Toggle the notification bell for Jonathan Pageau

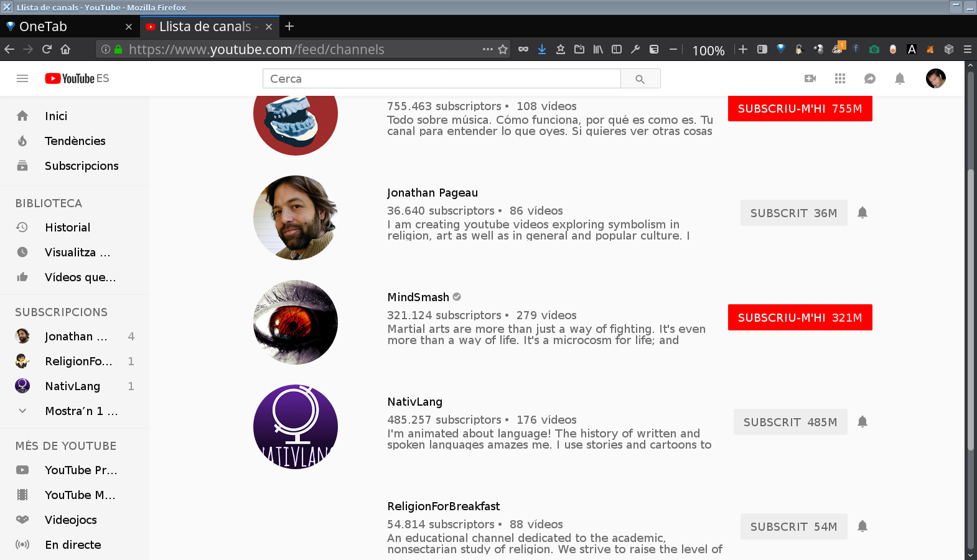[862, 213]
